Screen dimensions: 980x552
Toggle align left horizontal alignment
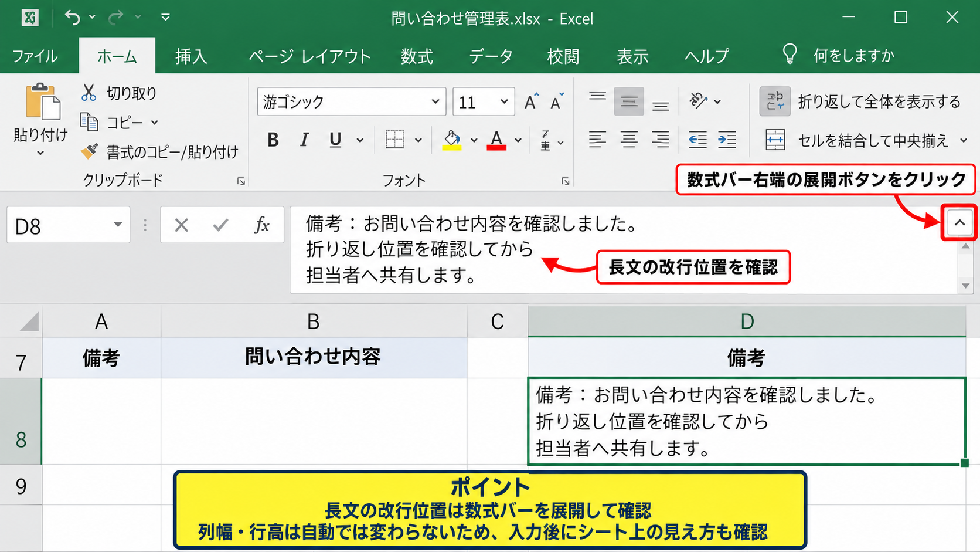[x=597, y=140]
